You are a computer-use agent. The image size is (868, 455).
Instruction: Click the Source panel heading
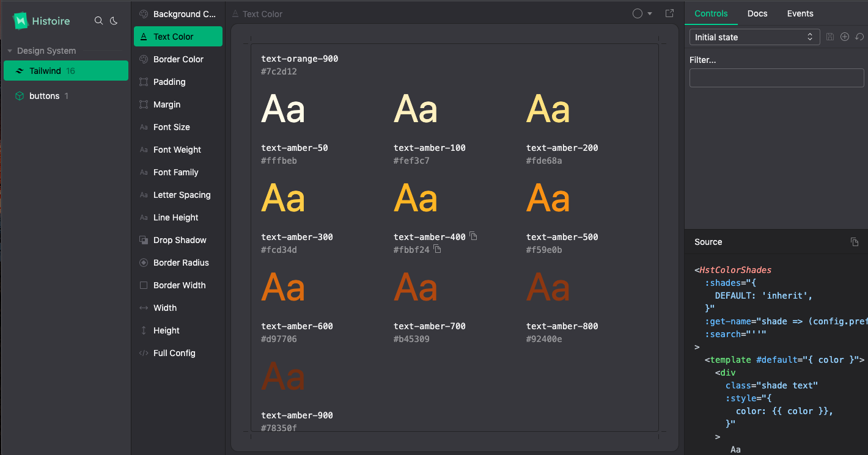[x=708, y=242]
